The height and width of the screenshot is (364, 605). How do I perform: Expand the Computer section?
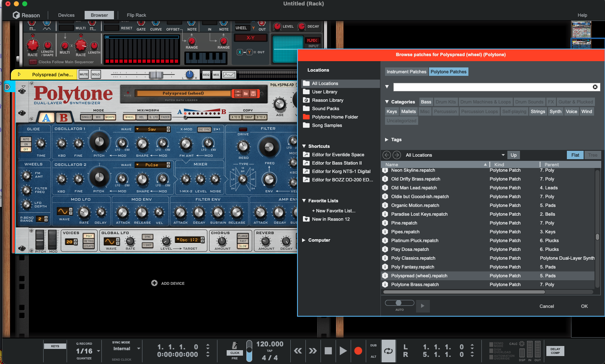pyautogui.click(x=304, y=240)
